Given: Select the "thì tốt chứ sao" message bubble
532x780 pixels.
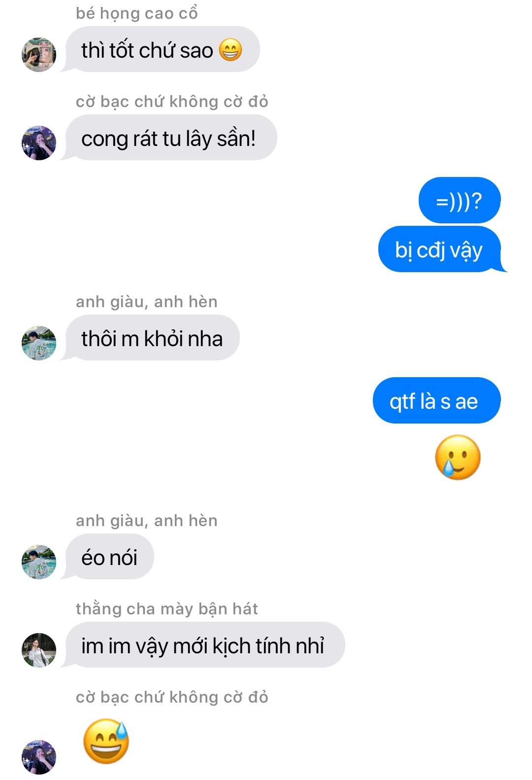Looking at the screenshot, I should click(x=162, y=49).
